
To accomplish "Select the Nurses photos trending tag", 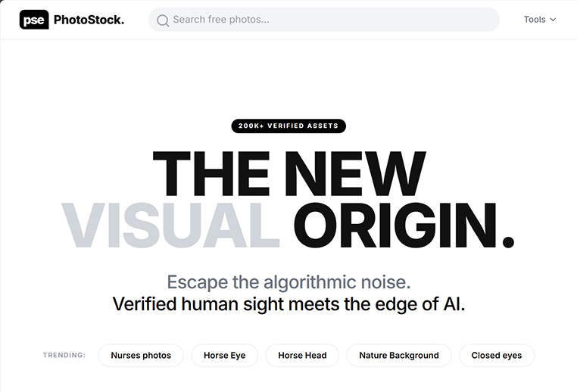I will coord(141,355).
